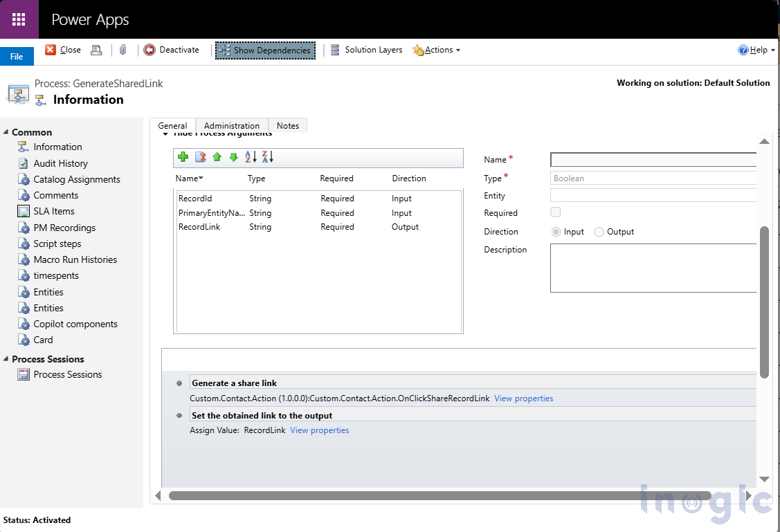780x532 pixels.
Task: Click the Direction column header
Action: [x=409, y=178]
